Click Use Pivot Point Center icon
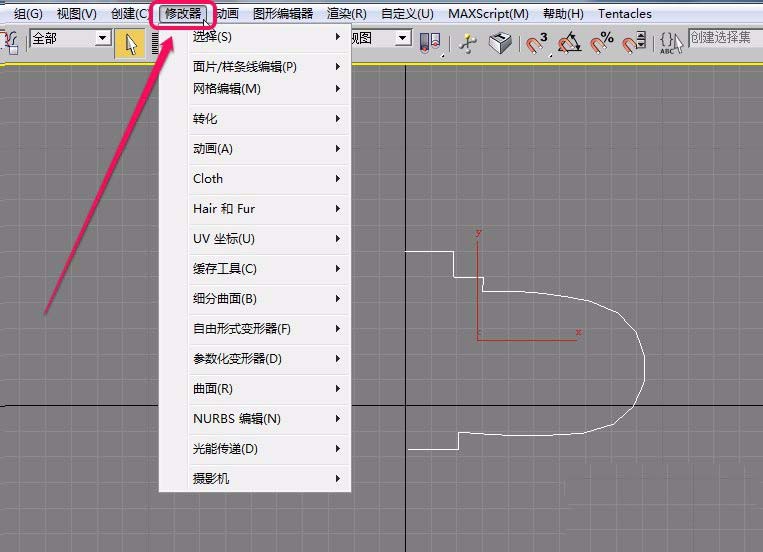The width and height of the screenshot is (763, 552). 430,43
